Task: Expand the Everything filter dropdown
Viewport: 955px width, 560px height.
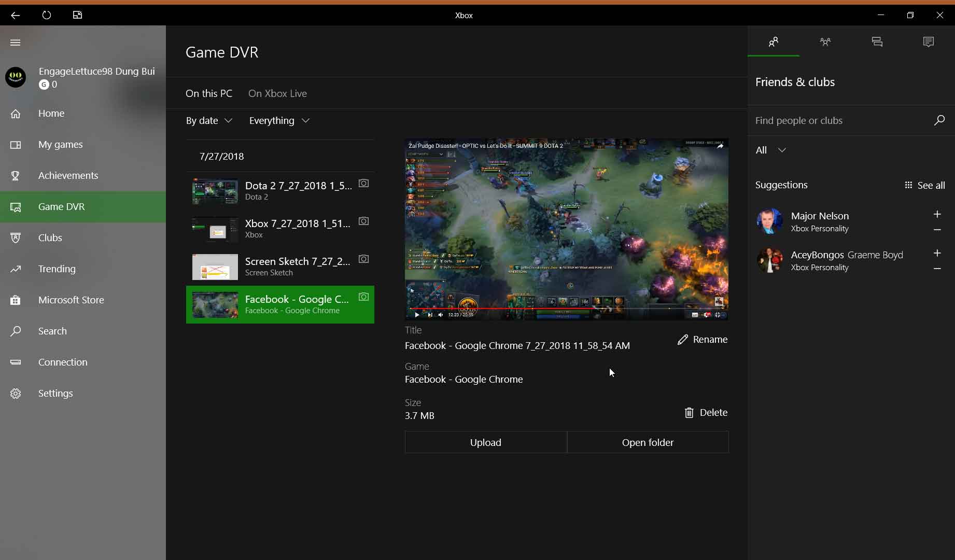Action: 279,120
